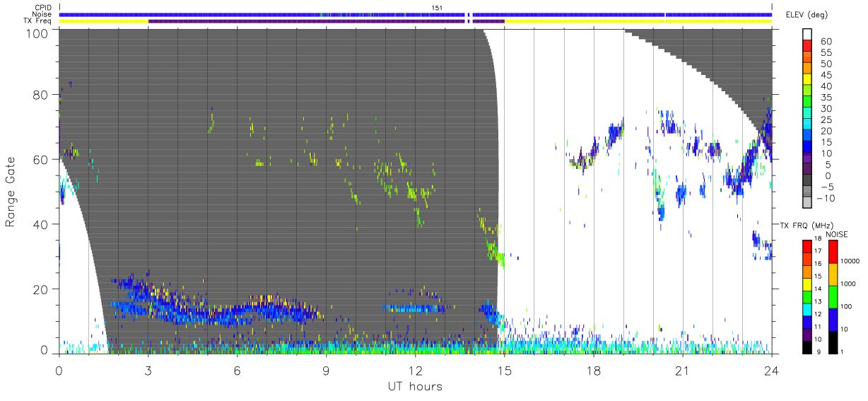The image size is (868, 401).
Task: Click the '30' label on ELEV scale
Action: coord(827,109)
